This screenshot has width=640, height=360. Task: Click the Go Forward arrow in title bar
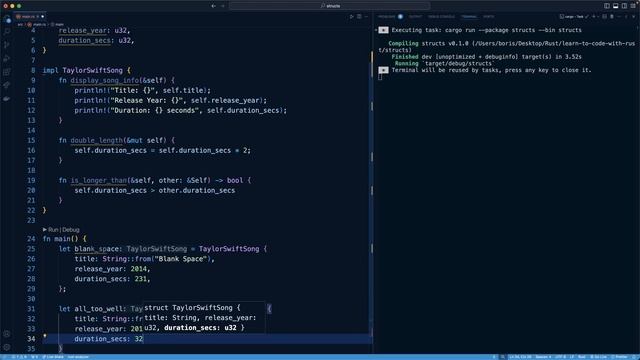tap(223, 6)
